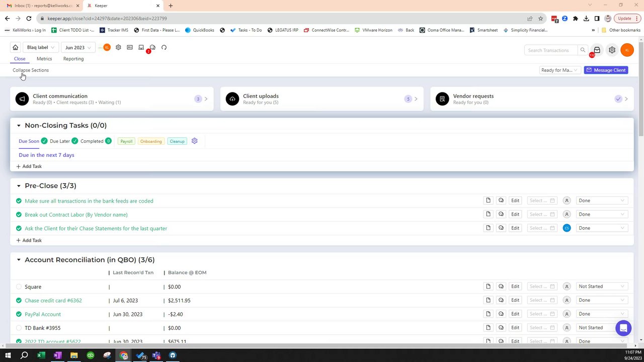
Task: Open document icon for PayPal Account row
Action: click(488, 314)
